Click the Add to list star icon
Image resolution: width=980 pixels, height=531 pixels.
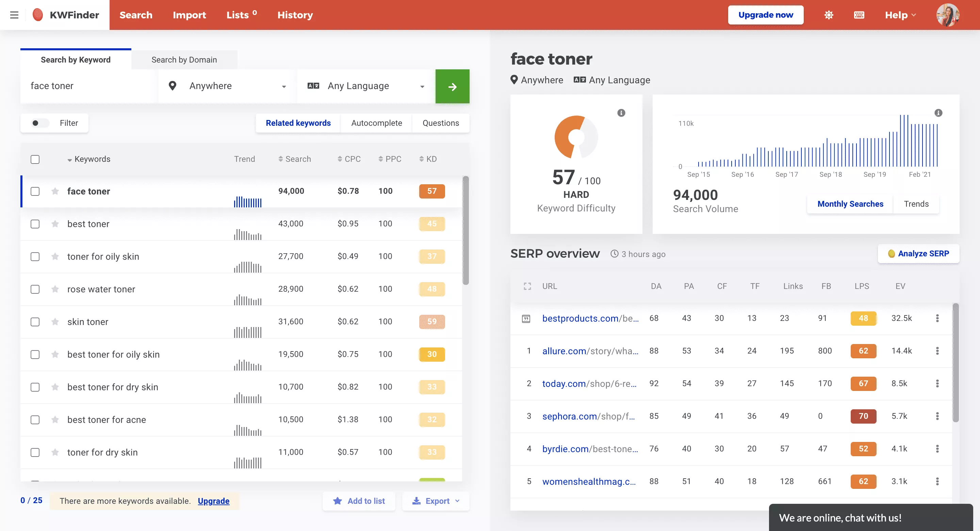coord(337,500)
